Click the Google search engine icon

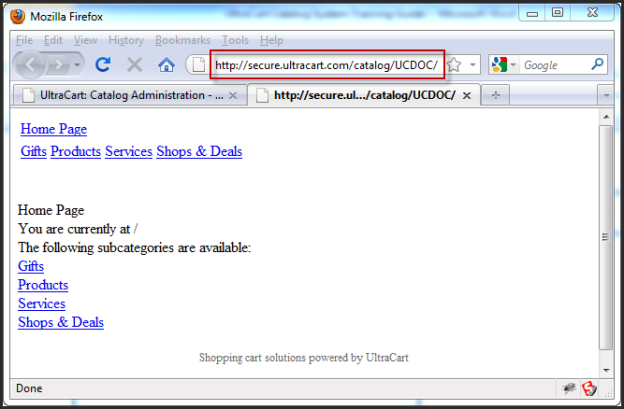tap(499, 64)
